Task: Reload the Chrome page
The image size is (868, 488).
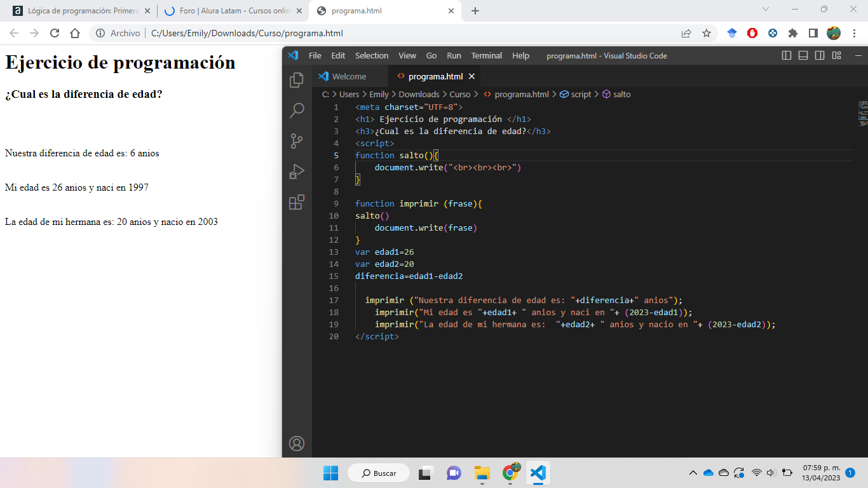Action: click(x=55, y=33)
